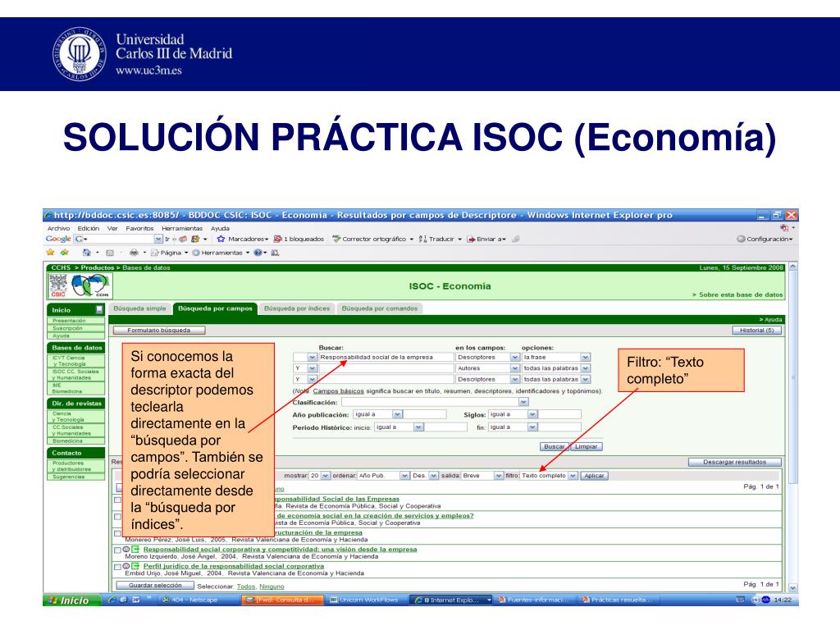Screen dimensions: 840x630
Task: Open Corrector ortográfico spell checker
Action: (x=372, y=239)
